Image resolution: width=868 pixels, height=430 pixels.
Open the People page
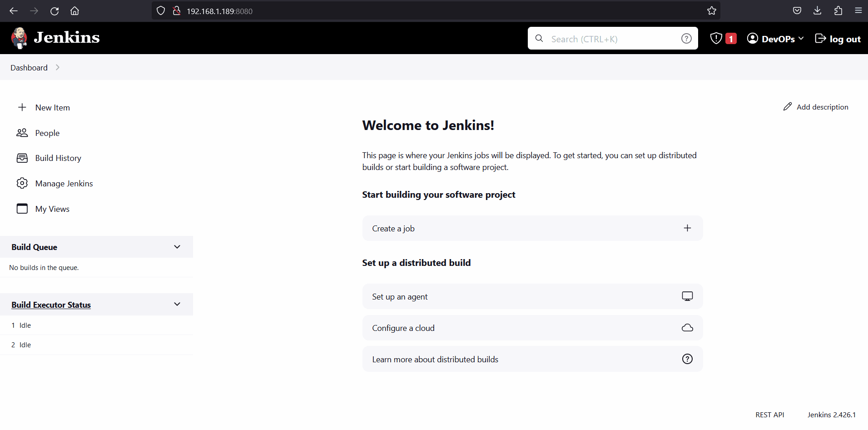tap(47, 133)
